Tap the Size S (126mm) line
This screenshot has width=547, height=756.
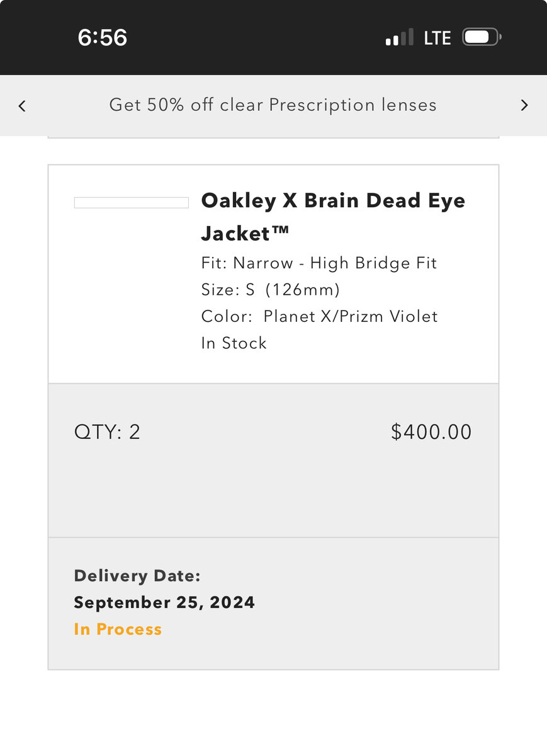pos(270,290)
